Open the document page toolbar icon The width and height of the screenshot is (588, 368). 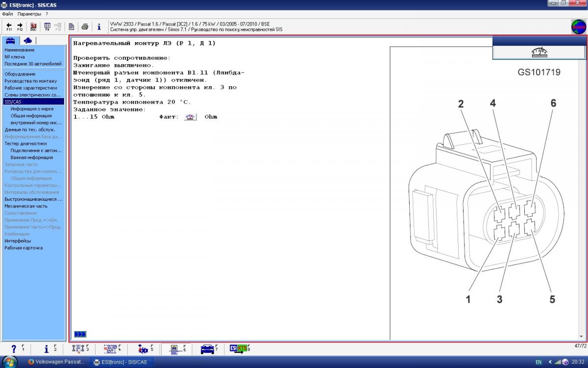click(x=71, y=26)
